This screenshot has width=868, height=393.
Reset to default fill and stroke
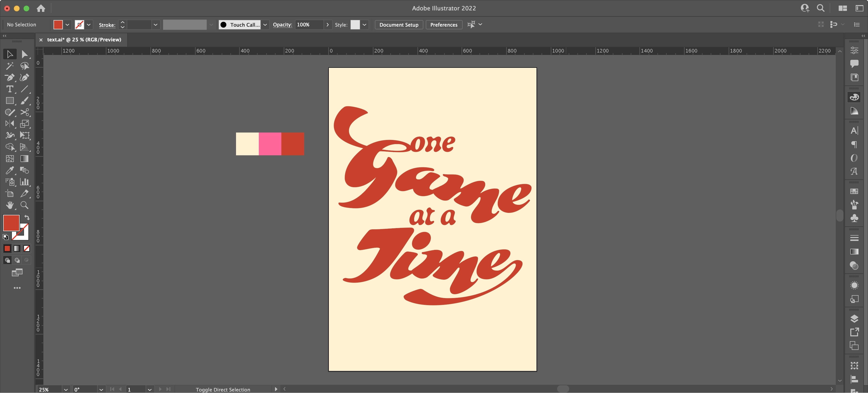click(5, 237)
